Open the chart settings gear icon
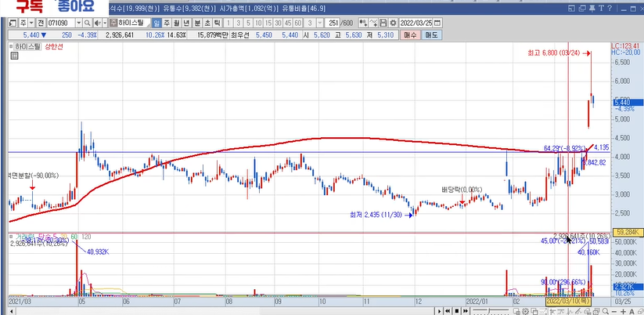This screenshot has width=644, height=315. point(393,23)
